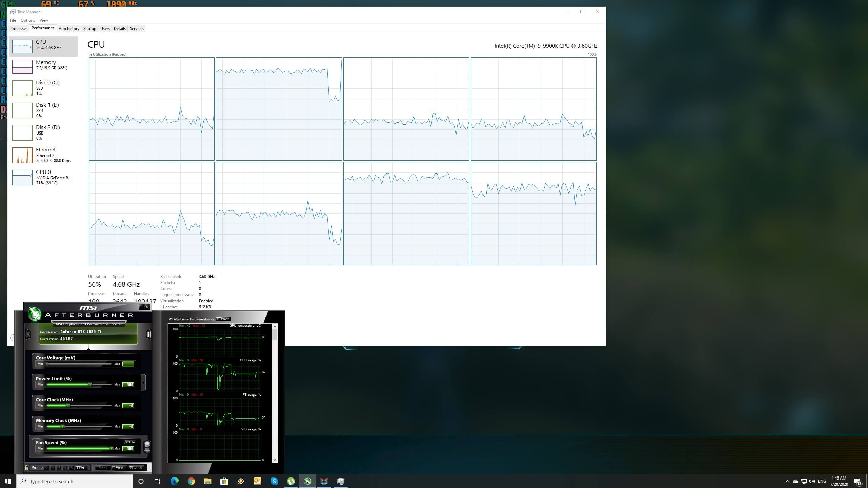Open Chrome from the taskbar
This screenshot has width=868, height=488.
(x=191, y=481)
